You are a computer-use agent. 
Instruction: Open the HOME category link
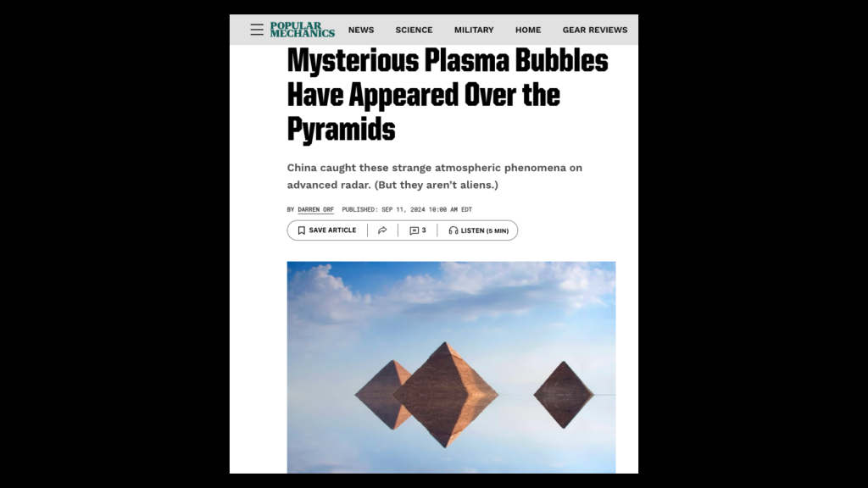point(528,30)
